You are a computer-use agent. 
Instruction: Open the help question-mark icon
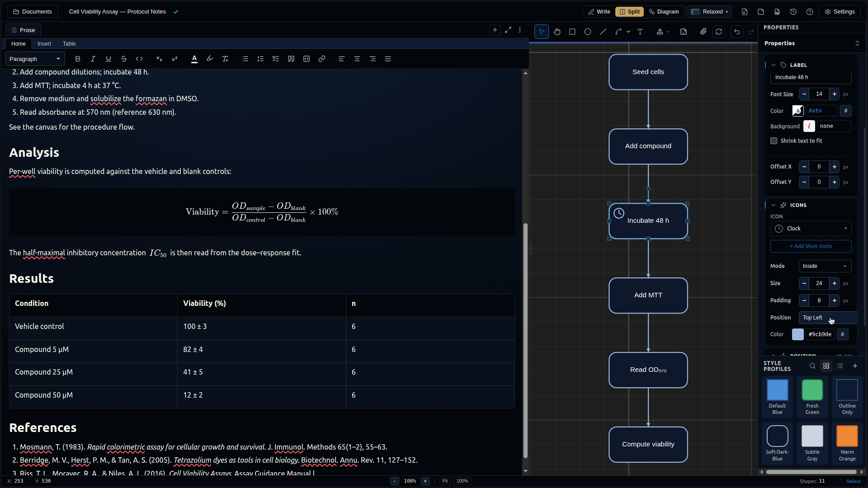click(810, 12)
